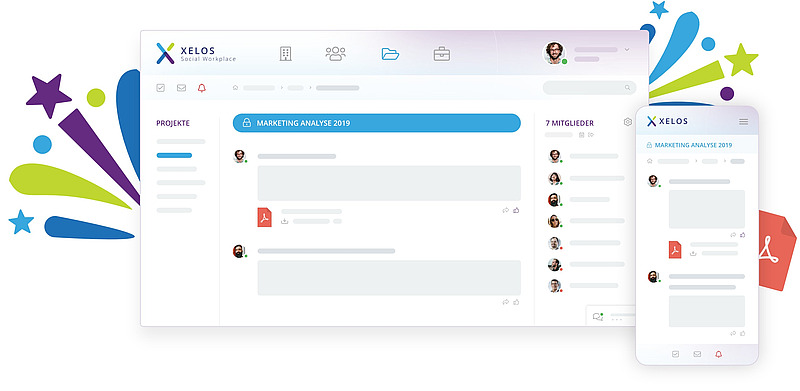Image resolution: width=800 pixels, height=391 pixels.
Task: Open the tasks checkmark icon in desktop toolbar
Action: click(x=161, y=88)
